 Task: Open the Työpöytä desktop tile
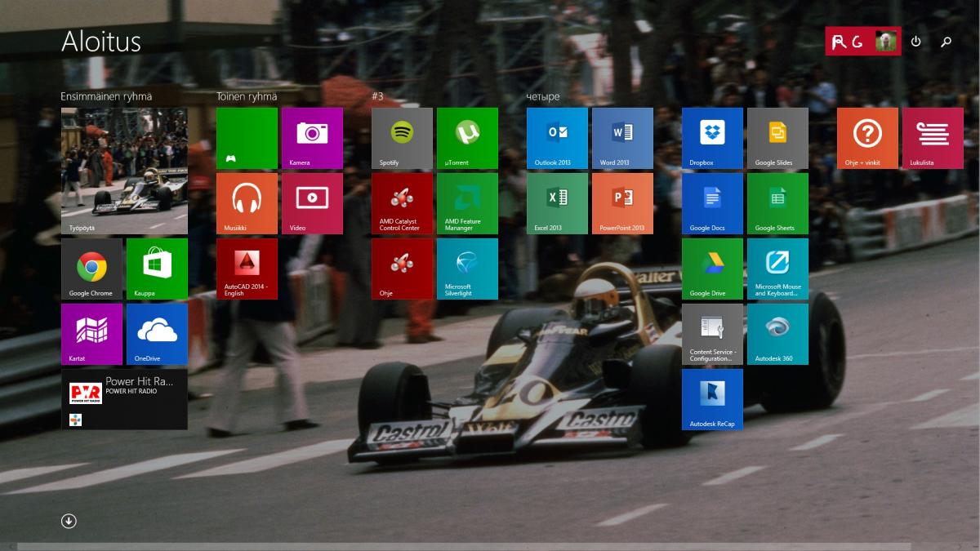pyautogui.click(x=124, y=171)
